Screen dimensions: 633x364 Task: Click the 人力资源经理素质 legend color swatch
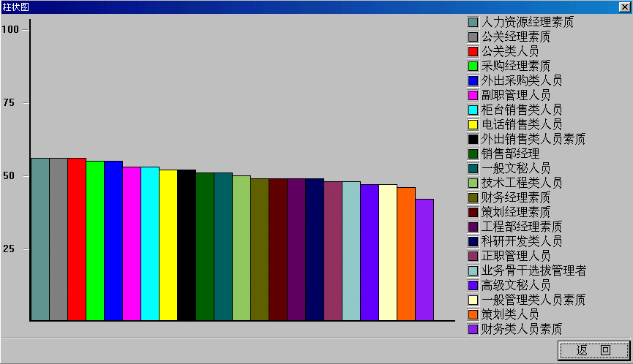(473, 22)
